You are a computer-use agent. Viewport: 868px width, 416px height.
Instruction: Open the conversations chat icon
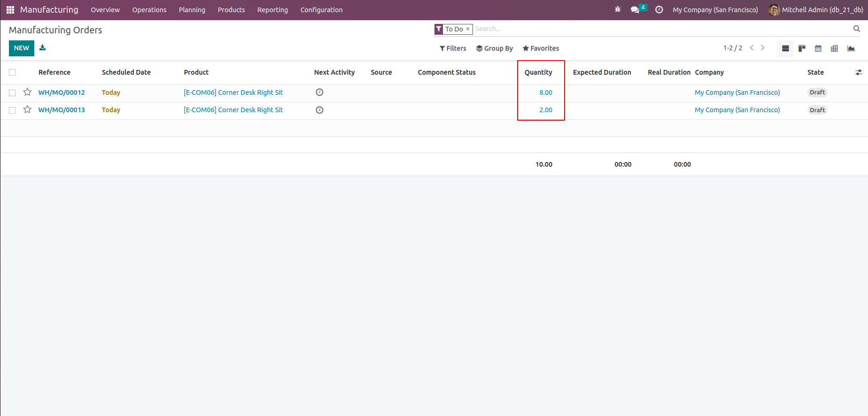click(635, 9)
